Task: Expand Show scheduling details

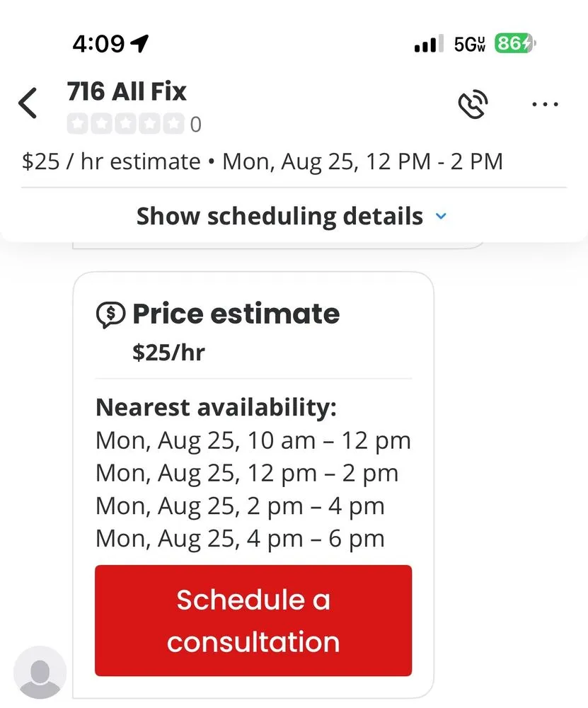Action: coord(279,216)
